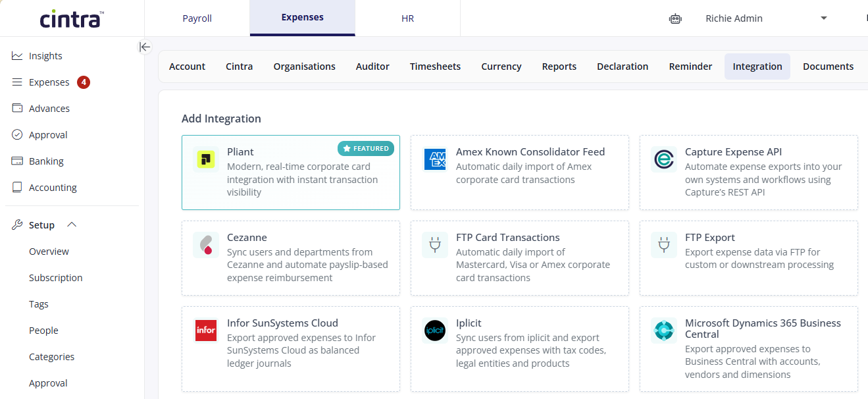Open the Currency settings tab

pyautogui.click(x=501, y=66)
